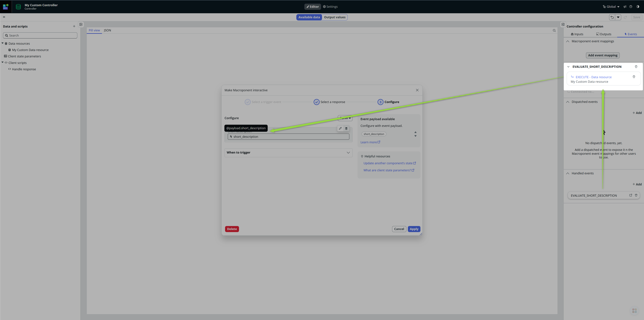This screenshot has width=644, height=320.
Task: Delete the EXECUTE Data resource handler
Action: click(634, 77)
